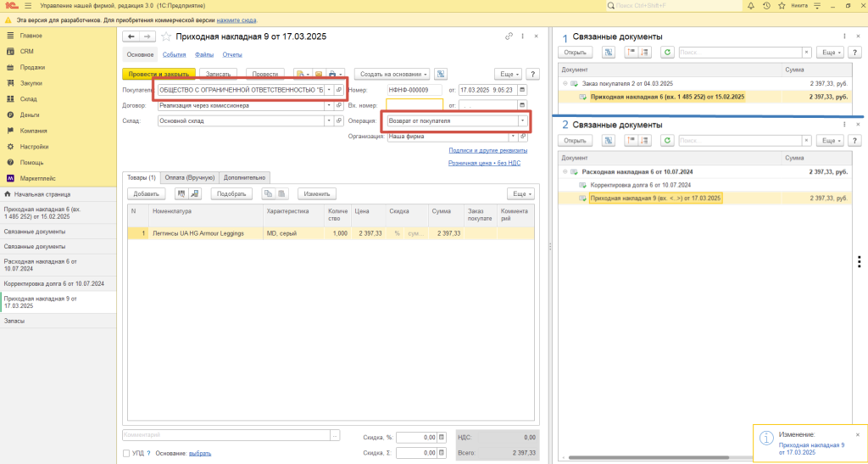
Task: Go back with the left arrow button
Action: (131, 36)
